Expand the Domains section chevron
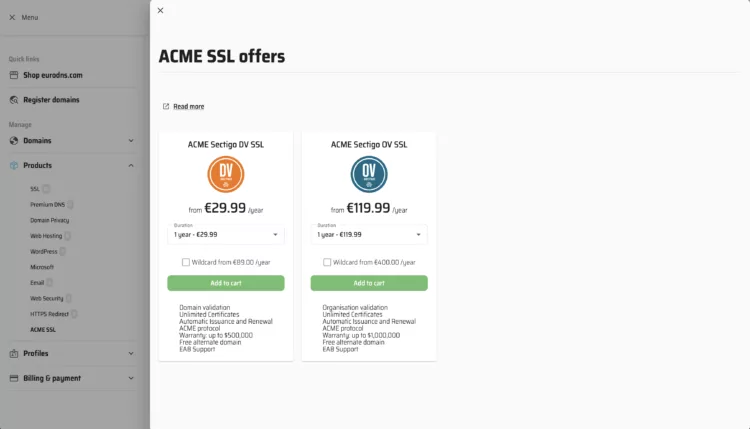The image size is (750, 429). point(131,141)
